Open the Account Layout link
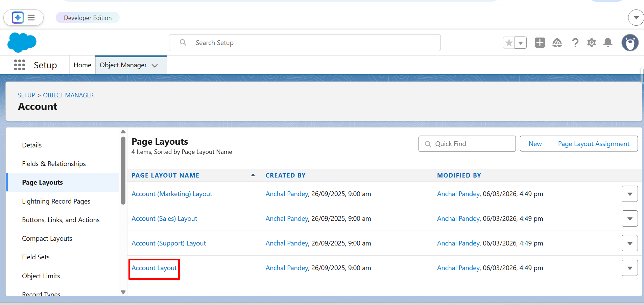Viewport: 644px width, 305px height. coord(154,268)
